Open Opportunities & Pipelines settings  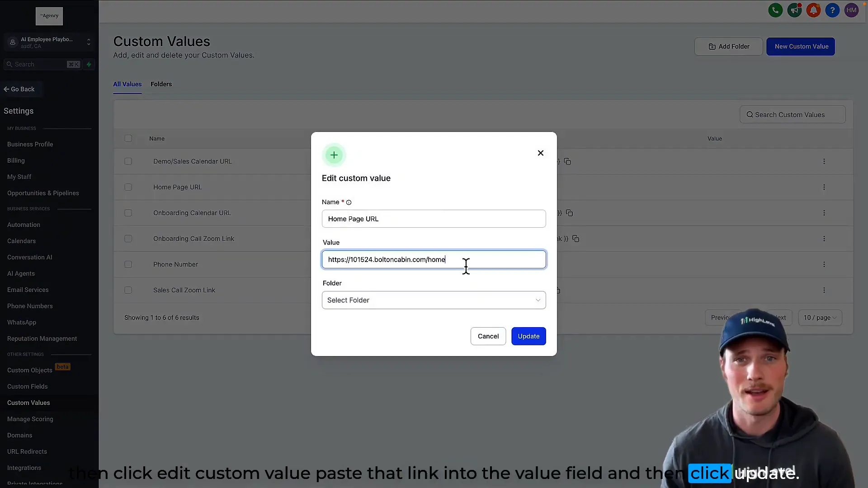(x=43, y=193)
